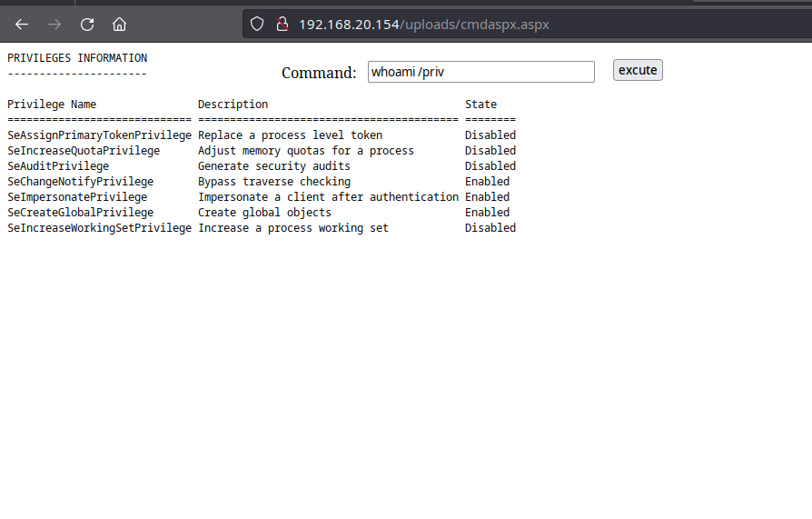The width and height of the screenshot is (812, 519).
Task: Focus the address bar URL text
Action: [423, 25]
